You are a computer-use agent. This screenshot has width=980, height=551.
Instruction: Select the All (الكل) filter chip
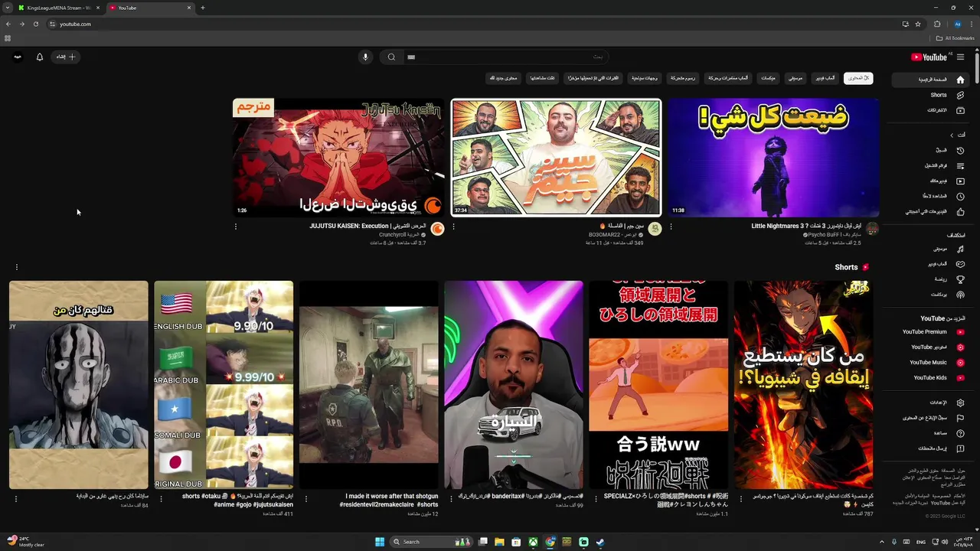pos(858,78)
